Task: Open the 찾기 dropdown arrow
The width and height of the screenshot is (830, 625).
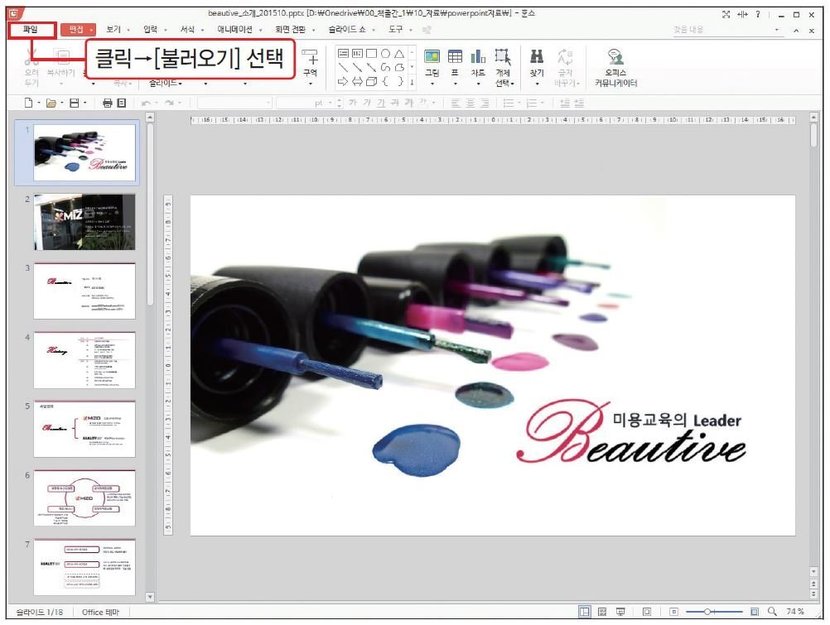Action: click(x=537, y=83)
